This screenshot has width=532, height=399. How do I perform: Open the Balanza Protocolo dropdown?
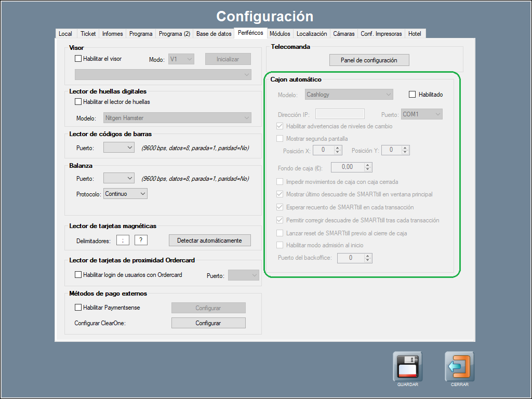(125, 194)
